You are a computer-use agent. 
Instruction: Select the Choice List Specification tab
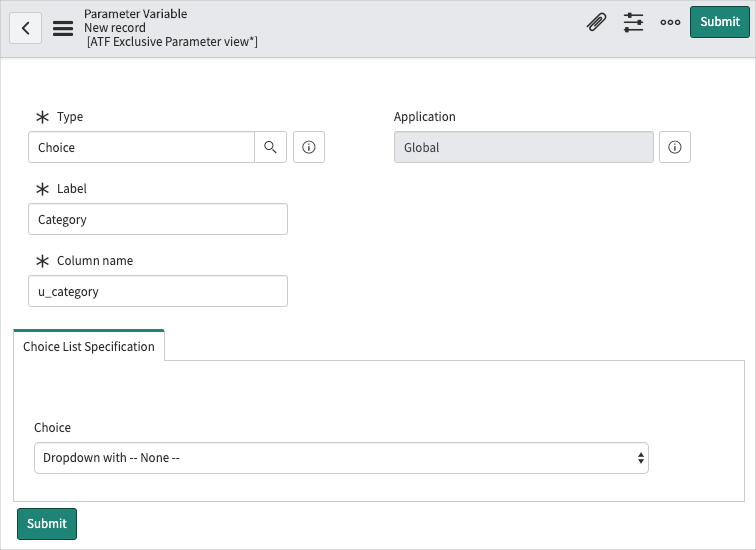(89, 347)
